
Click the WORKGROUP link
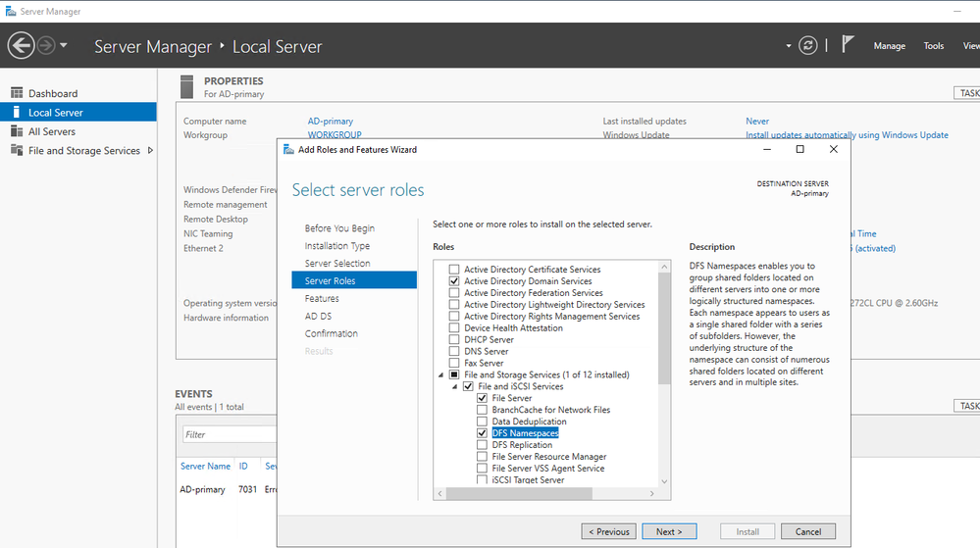pyautogui.click(x=335, y=134)
